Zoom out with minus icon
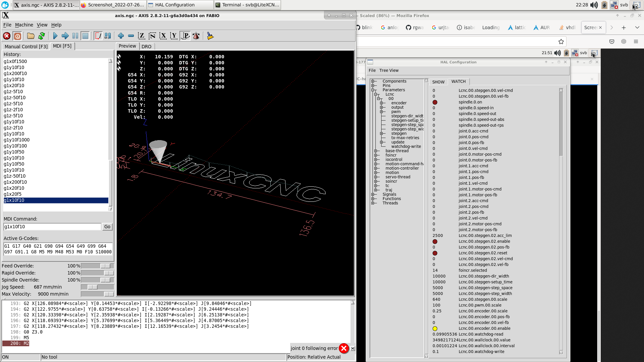Image resolution: width=644 pixels, height=362 pixels. 131,36
